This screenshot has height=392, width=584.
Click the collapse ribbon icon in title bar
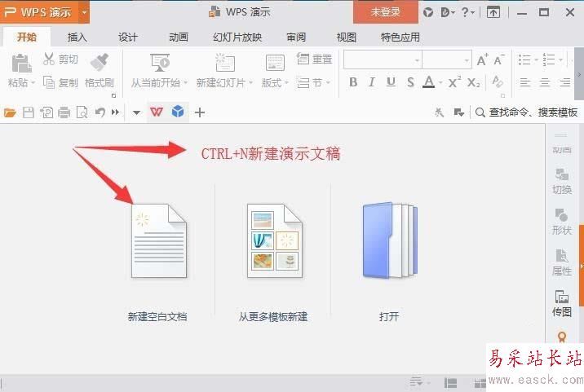click(493, 12)
